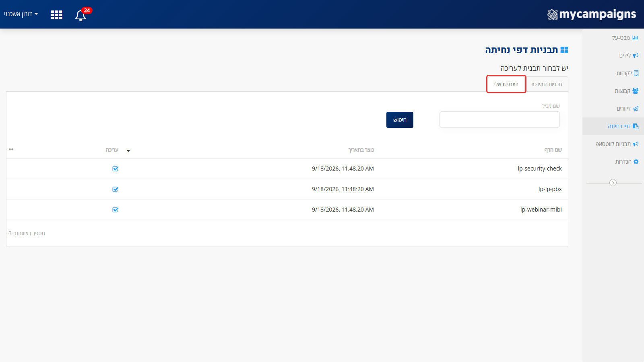Viewport: 644px width, 362px height.
Task: Focus the שם מכיל search text field
Action: point(500,119)
